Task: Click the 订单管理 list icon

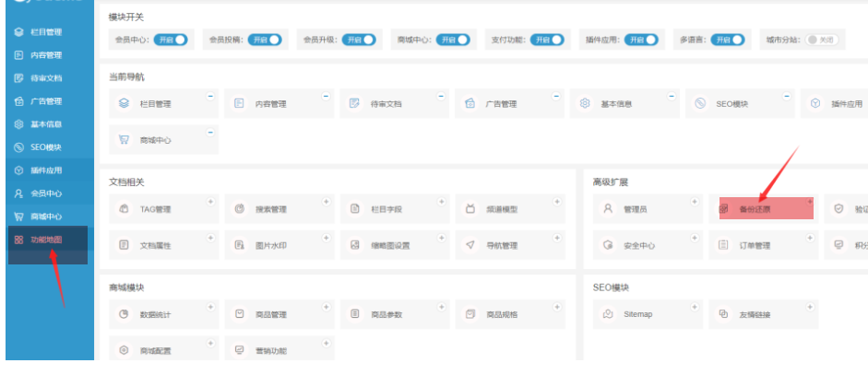Action: tap(723, 245)
